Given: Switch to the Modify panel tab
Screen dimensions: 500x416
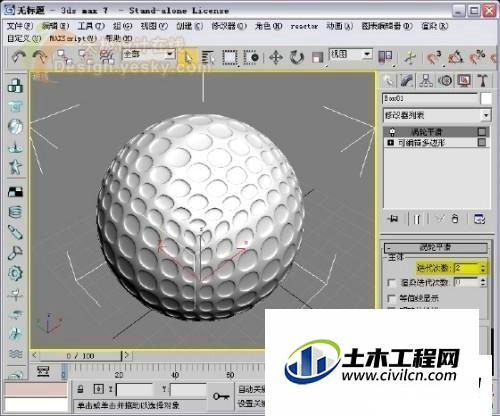Looking at the screenshot, I should pos(407,81).
